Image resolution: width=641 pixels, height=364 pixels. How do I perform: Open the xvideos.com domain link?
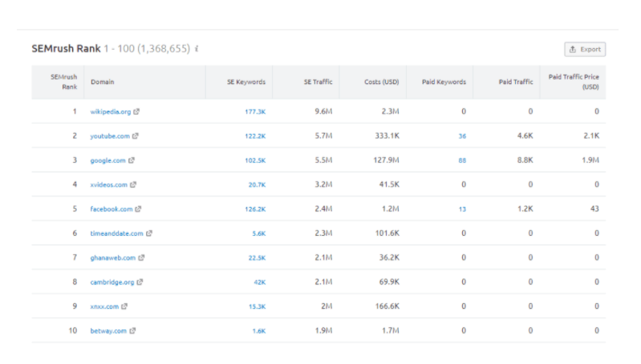point(109,184)
